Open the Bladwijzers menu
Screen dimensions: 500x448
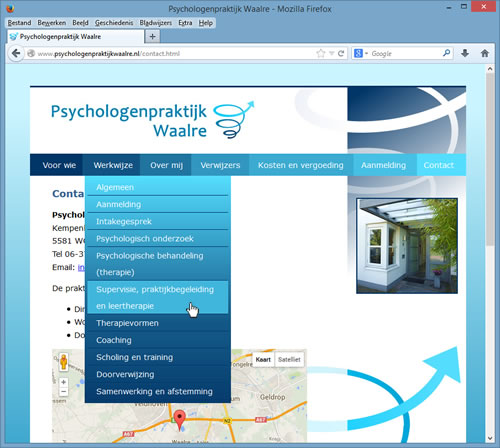tap(156, 23)
